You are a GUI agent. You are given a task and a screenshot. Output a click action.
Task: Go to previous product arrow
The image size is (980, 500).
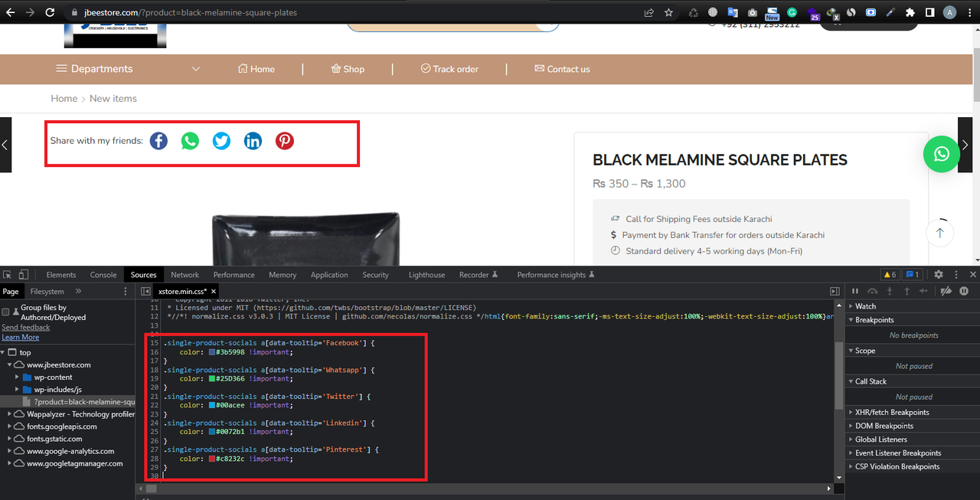tap(5, 145)
